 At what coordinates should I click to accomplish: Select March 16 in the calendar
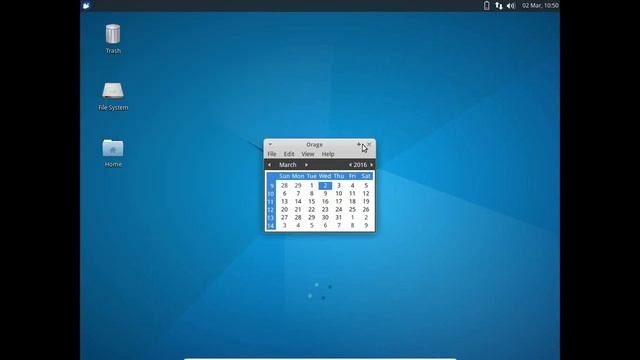coord(325,201)
